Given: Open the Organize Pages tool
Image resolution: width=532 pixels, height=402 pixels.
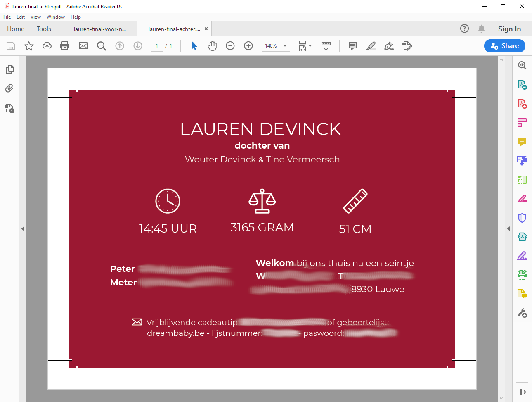Looking at the screenshot, I should (x=522, y=180).
